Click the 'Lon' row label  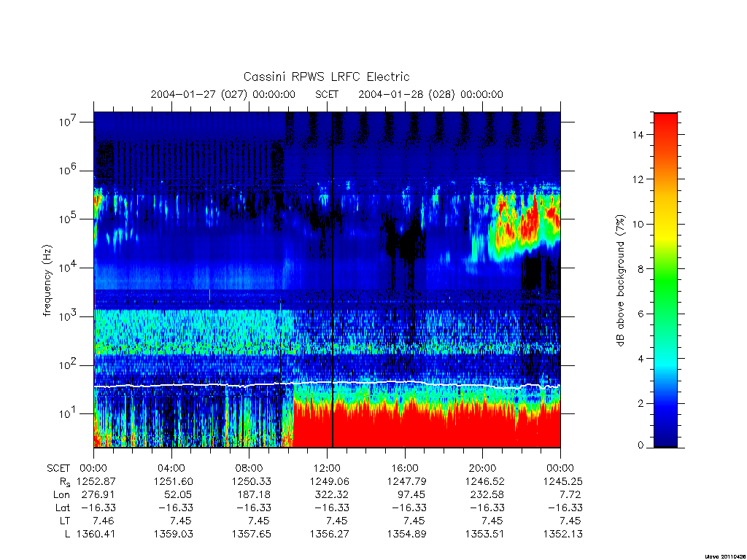tap(61, 494)
